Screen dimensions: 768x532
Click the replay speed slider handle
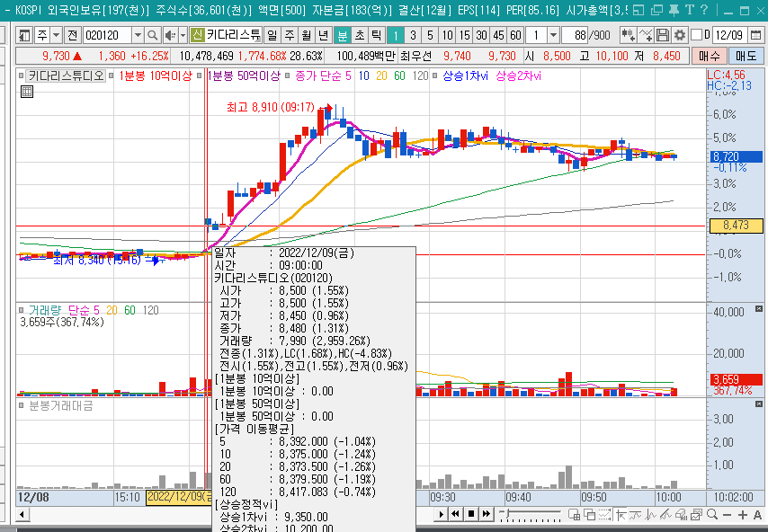click(x=507, y=513)
